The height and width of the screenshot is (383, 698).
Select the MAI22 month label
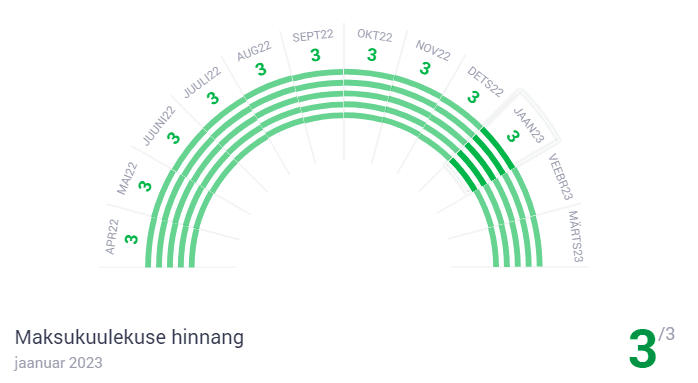click(x=127, y=179)
